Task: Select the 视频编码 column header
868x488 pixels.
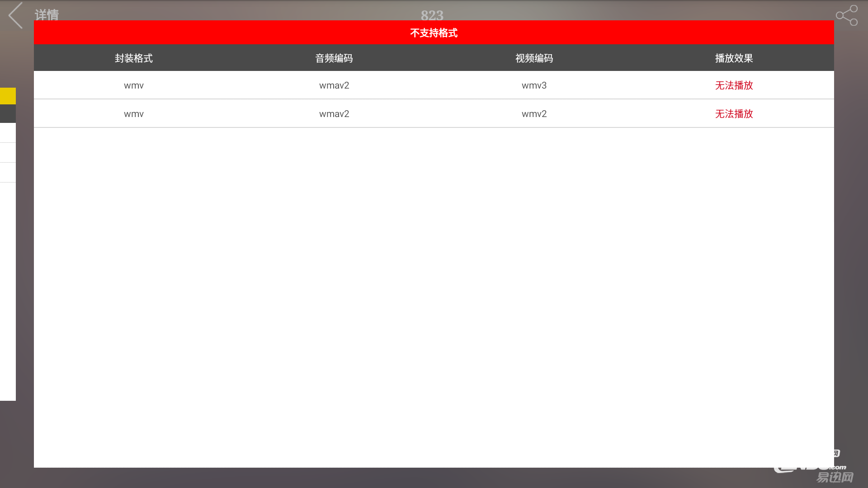Action: pos(534,58)
